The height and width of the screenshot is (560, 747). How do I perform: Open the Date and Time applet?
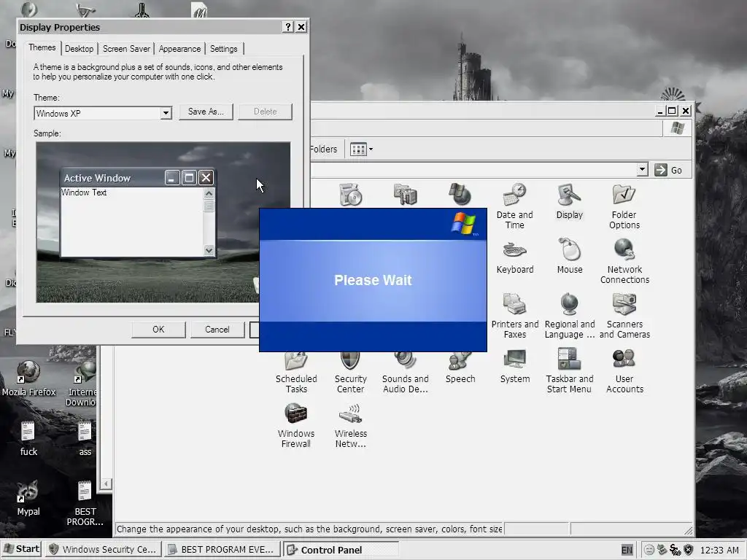click(x=514, y=206)
